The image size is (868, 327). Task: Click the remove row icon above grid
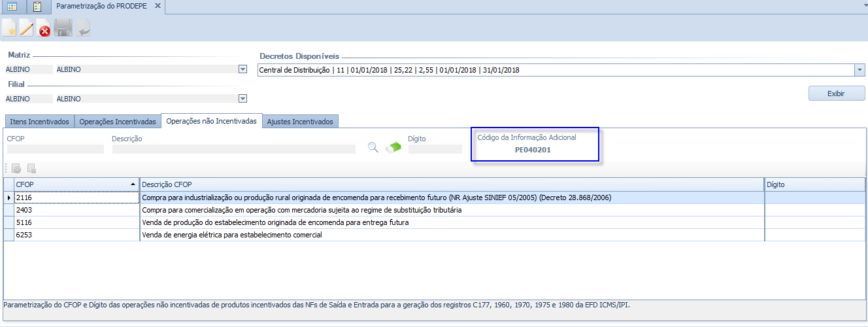(x=31, y=169)
